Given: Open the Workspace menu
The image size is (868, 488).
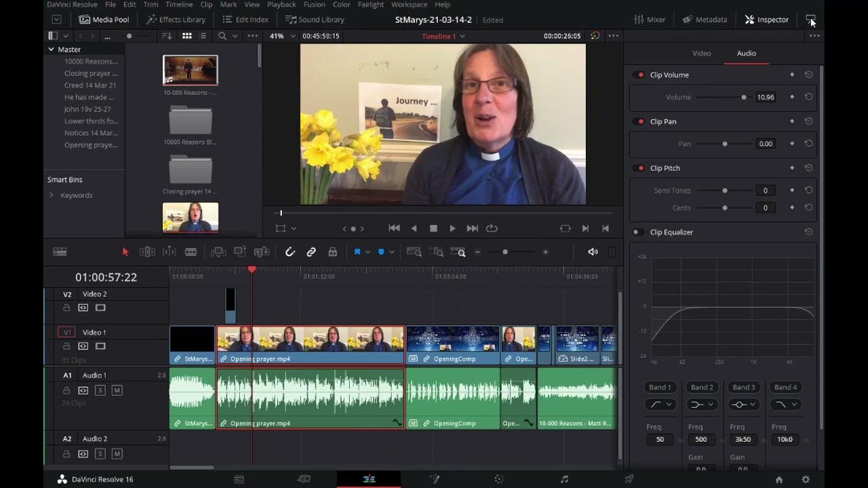Looking at the screenshot, I should pos(409,5).
